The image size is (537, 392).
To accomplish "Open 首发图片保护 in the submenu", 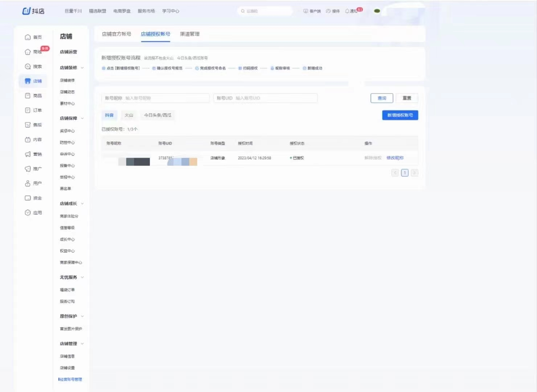I will tap(71, 329).
